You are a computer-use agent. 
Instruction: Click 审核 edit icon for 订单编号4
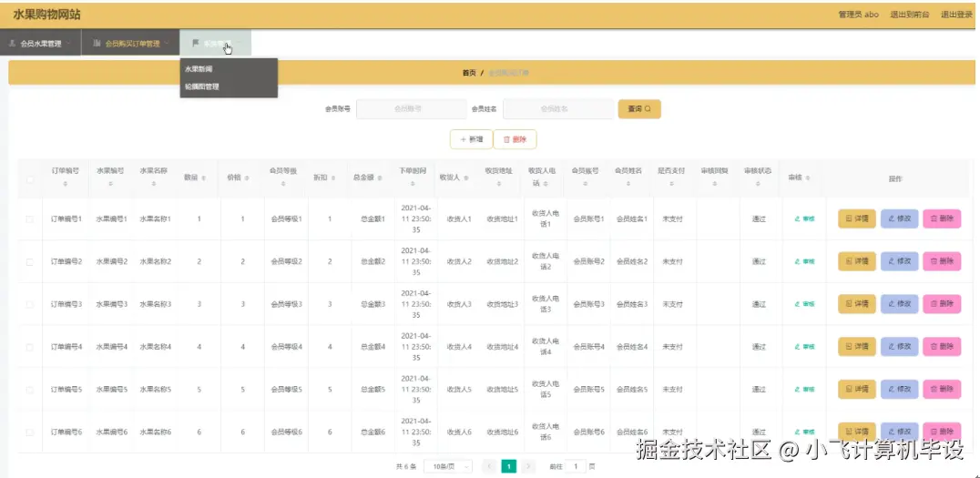click(804, 347)
